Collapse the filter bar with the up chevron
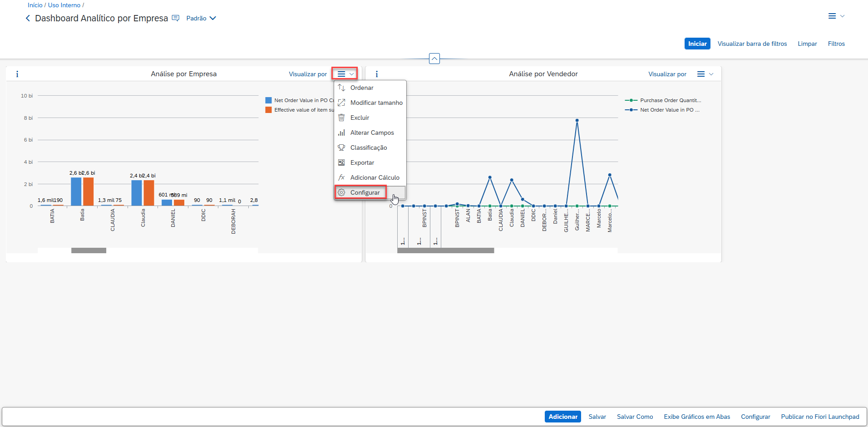The height and width of the screenshot is (427, 868). coord(434,59)
